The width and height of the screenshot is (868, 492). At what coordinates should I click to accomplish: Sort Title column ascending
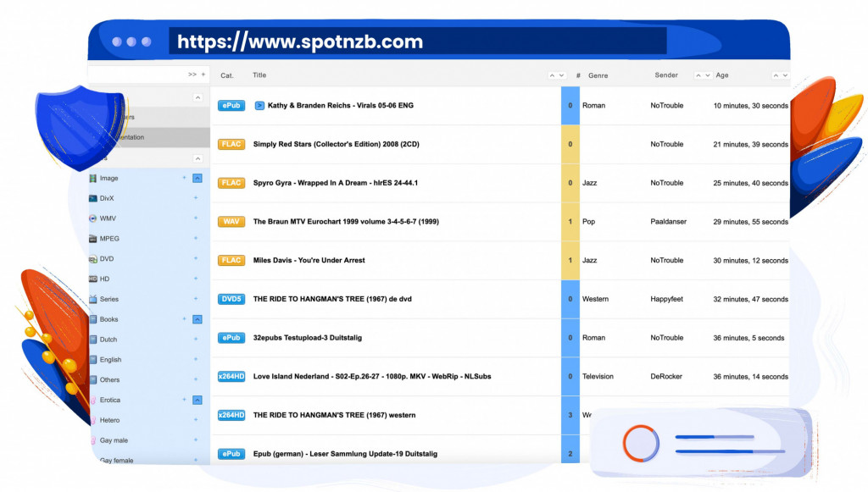point(552,75)
